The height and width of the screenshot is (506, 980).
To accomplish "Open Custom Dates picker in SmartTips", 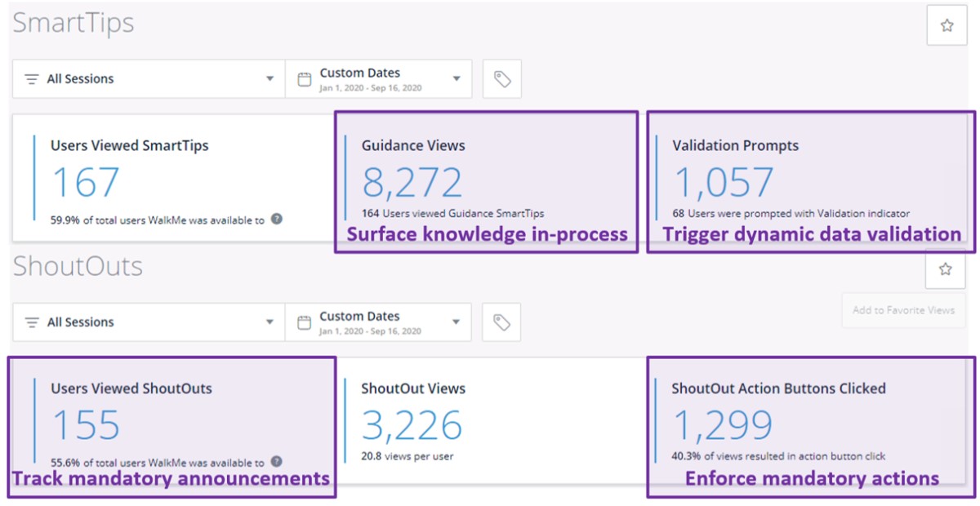I will tap(378, 79).
